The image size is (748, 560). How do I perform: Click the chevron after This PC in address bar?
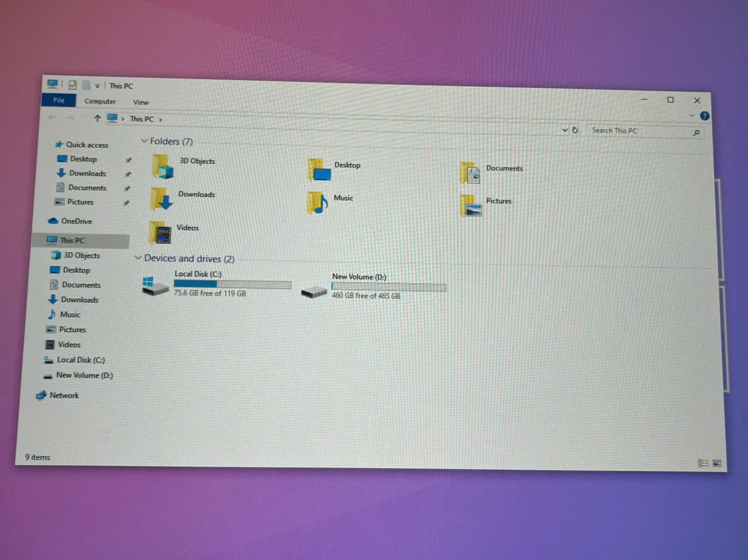pos(160,119)
